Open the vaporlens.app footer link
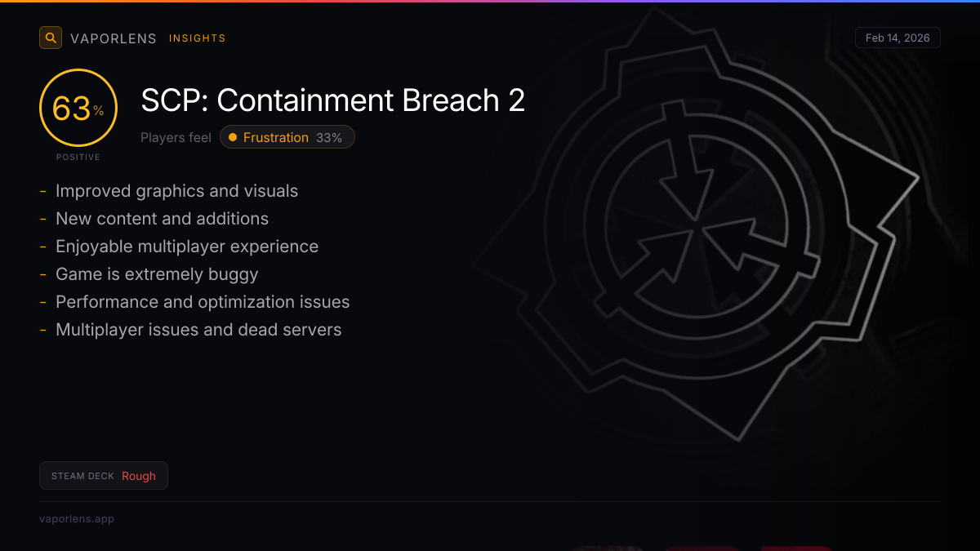This screenshot has height=551, width=980. point(77,518)
